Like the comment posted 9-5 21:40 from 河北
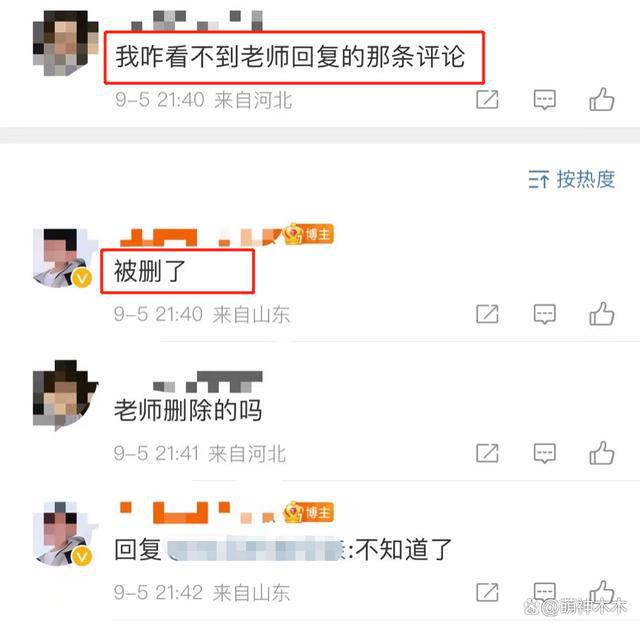 [x=602, y=100]
